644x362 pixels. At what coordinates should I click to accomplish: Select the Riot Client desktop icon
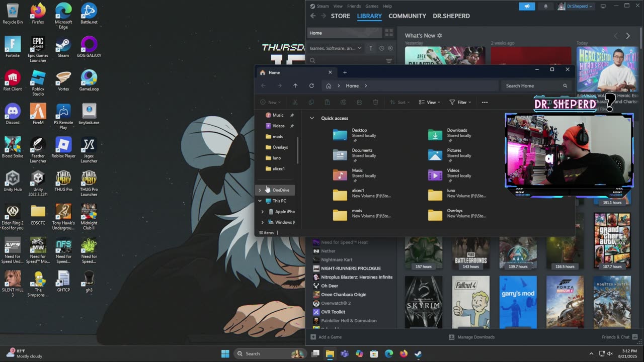pos(13,80)
